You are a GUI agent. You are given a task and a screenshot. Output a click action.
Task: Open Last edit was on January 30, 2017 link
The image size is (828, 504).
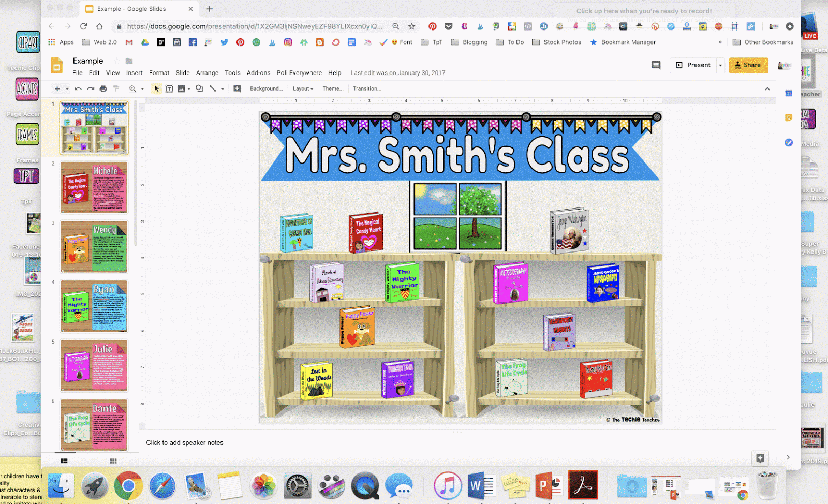click(x=398, y=73)
